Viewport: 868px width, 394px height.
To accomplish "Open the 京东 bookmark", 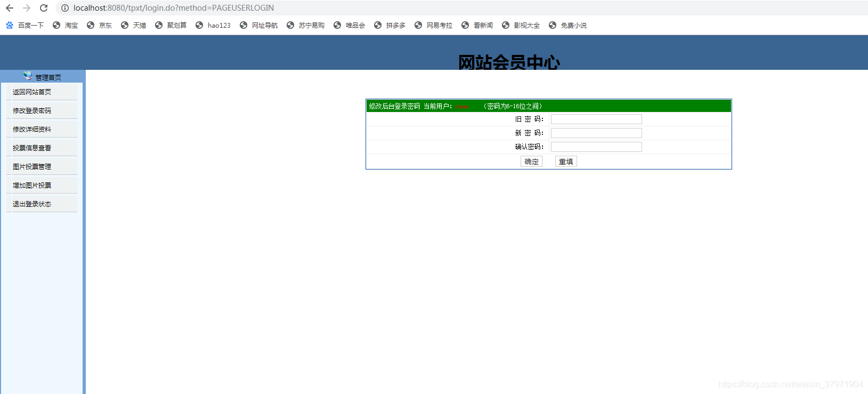I will click(x=100, y=25).
